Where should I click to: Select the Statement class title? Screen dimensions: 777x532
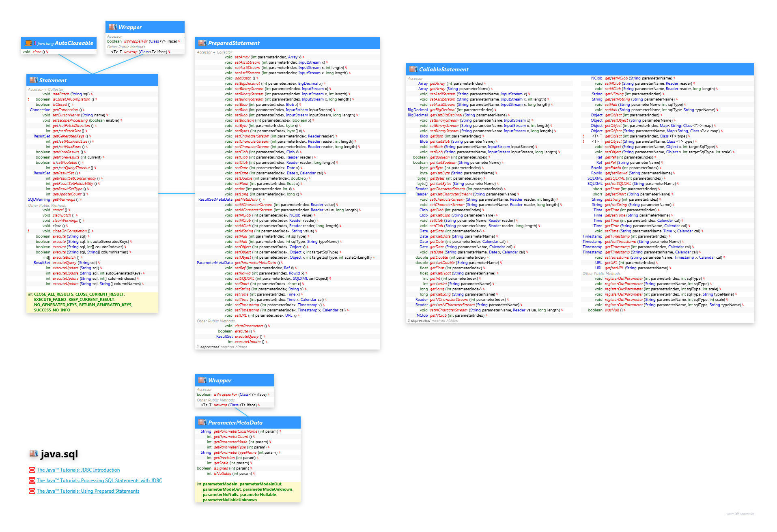click(53, 80)
